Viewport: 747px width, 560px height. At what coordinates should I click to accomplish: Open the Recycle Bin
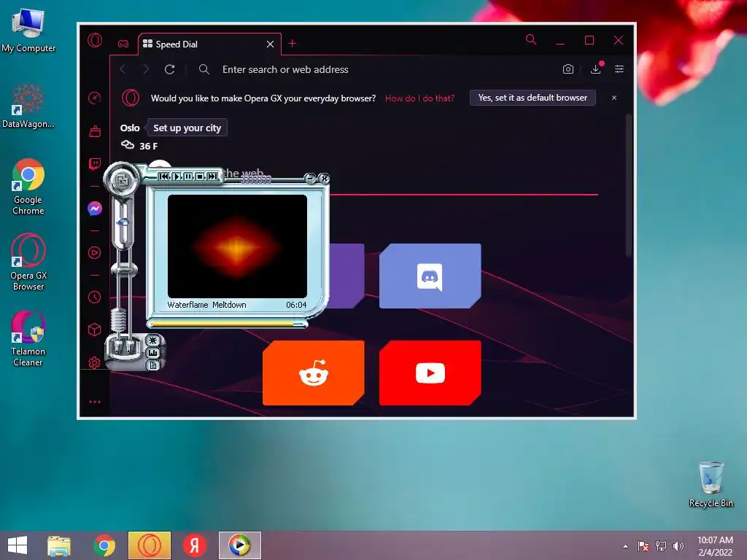point(711,484)
